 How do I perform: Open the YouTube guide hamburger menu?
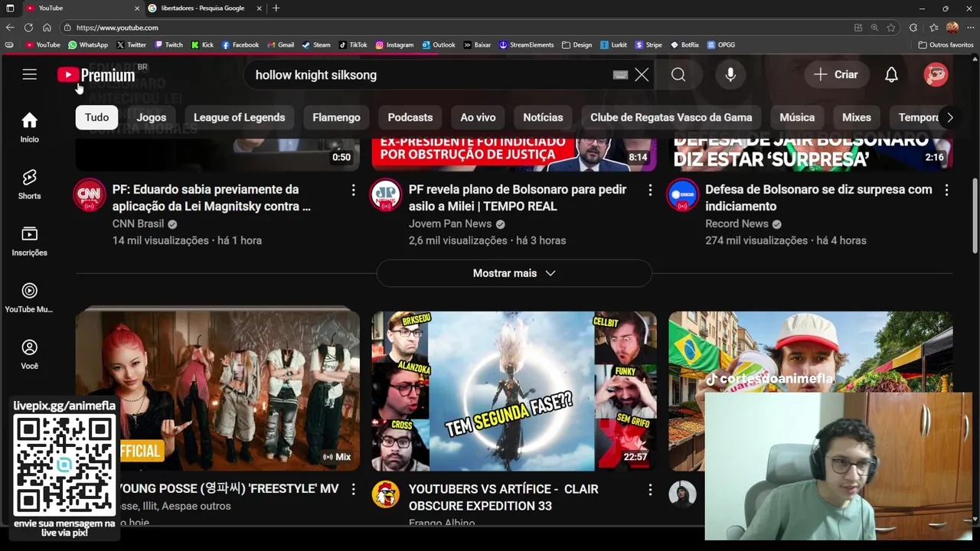pyautogui.click(x=29, y=74)
